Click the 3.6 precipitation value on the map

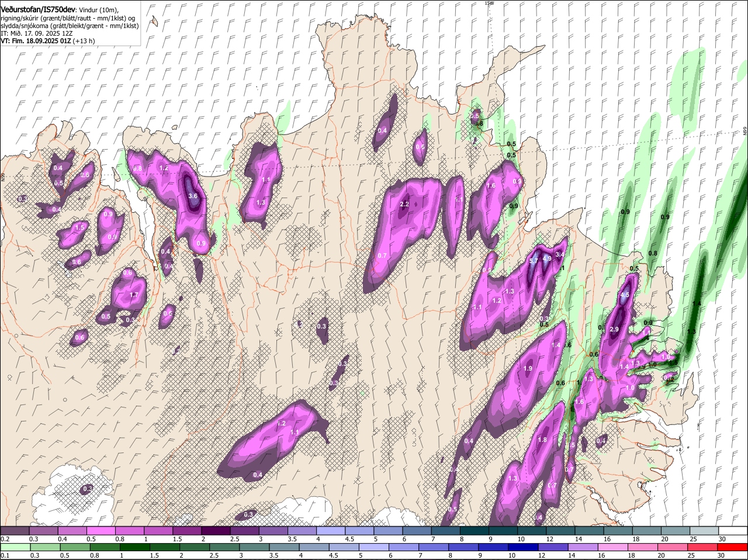pos(193,196)
